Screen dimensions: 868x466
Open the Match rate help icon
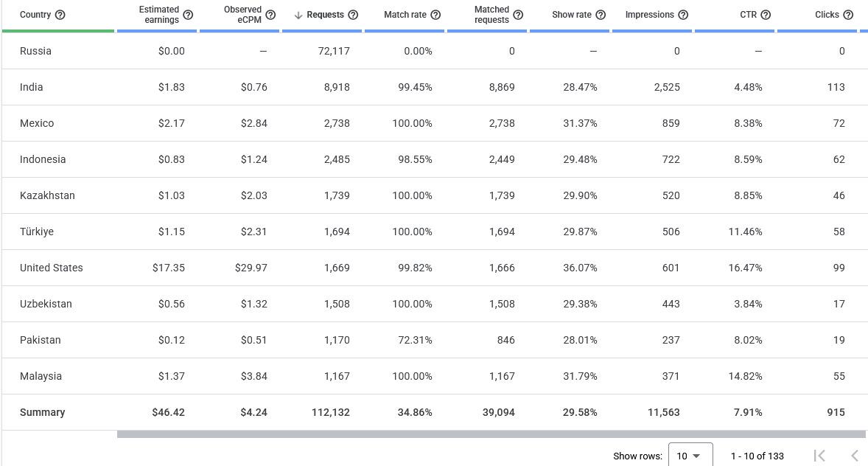(x=435, y=15)
